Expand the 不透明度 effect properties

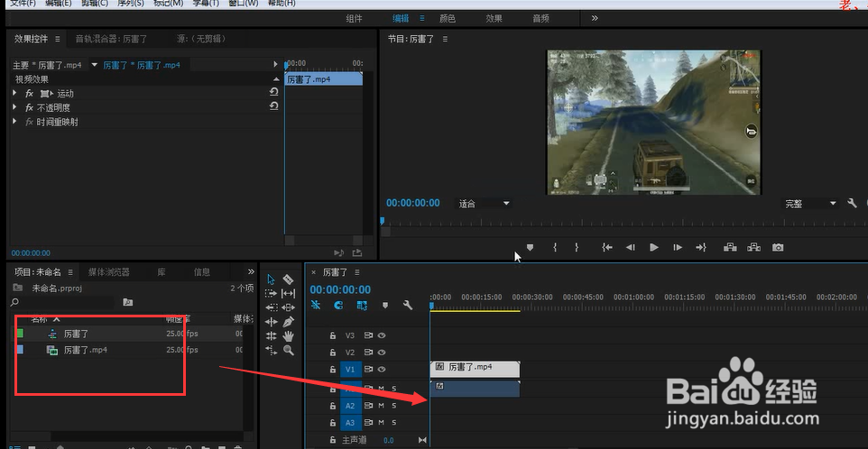(15, 107)
